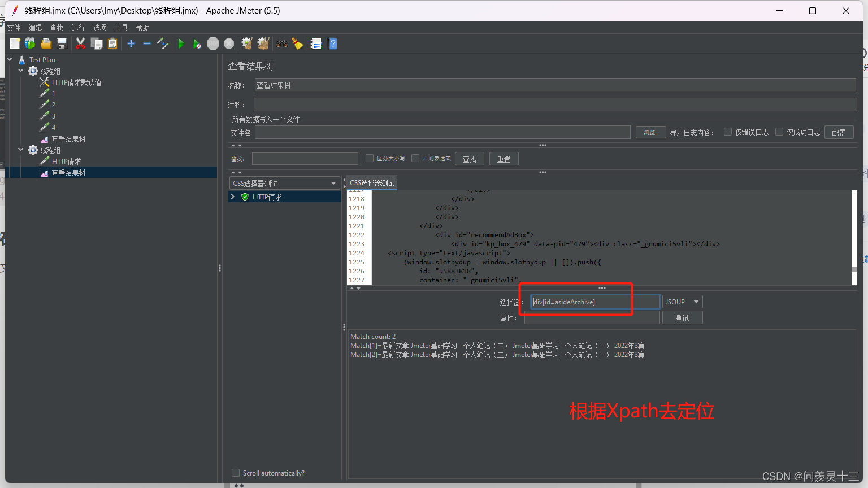Click the 属性 attribute field
The image size is (868, 488).
click(x=592, y=318)
